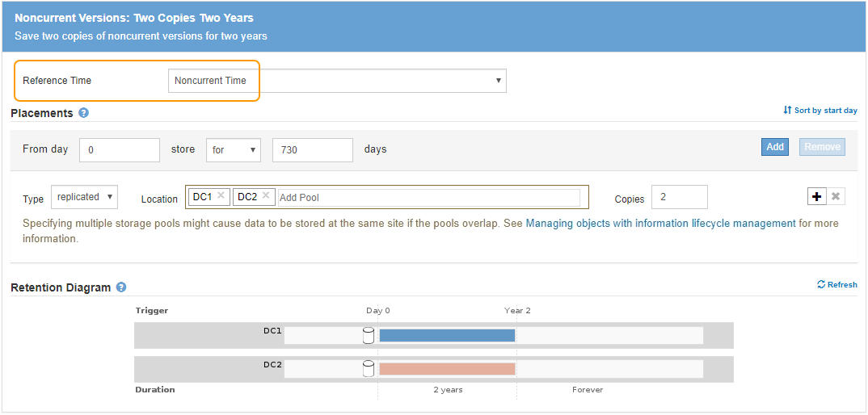Click the plus icon to add placement
This screenshot has height=415, width=868.
tap(816, 197)
